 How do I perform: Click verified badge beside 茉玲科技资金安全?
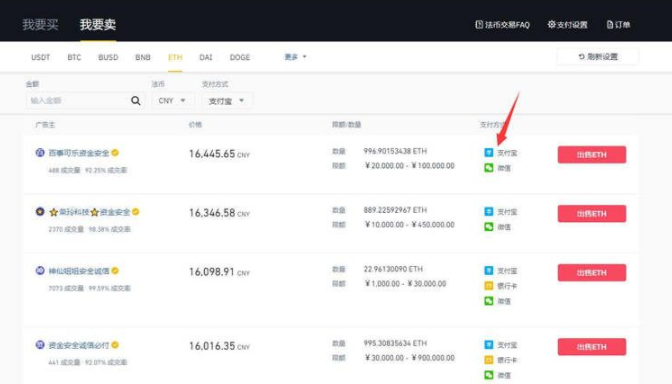click(x=135, y=212)
